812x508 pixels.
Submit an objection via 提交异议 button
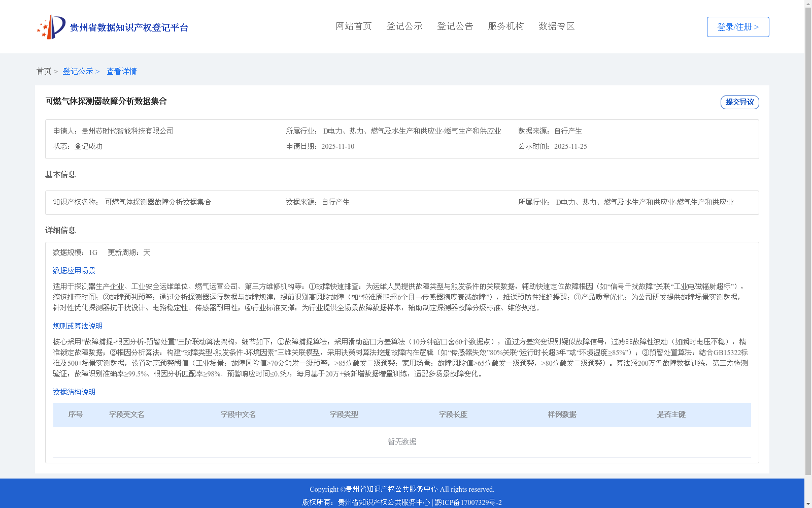click(740, 102)
